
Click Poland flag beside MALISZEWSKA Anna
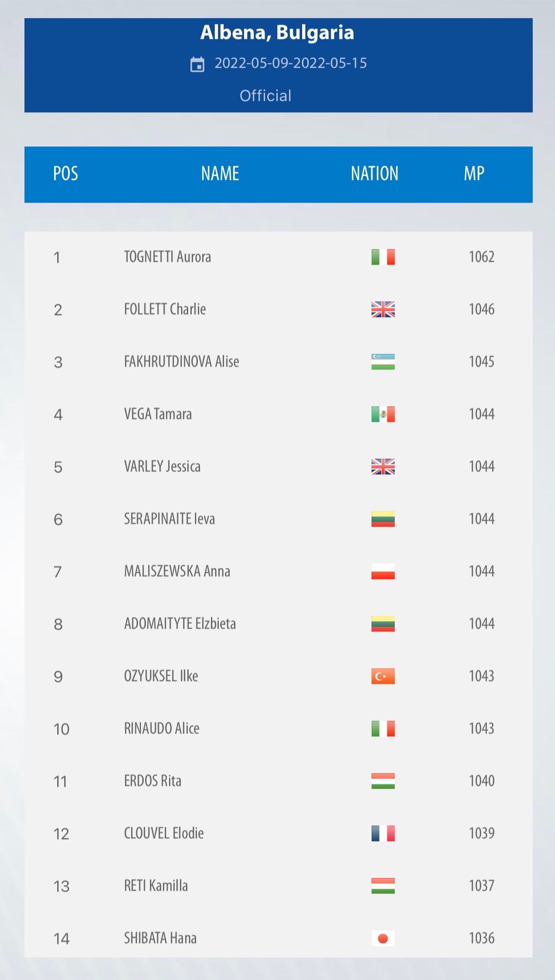click(x=383, y=572)
